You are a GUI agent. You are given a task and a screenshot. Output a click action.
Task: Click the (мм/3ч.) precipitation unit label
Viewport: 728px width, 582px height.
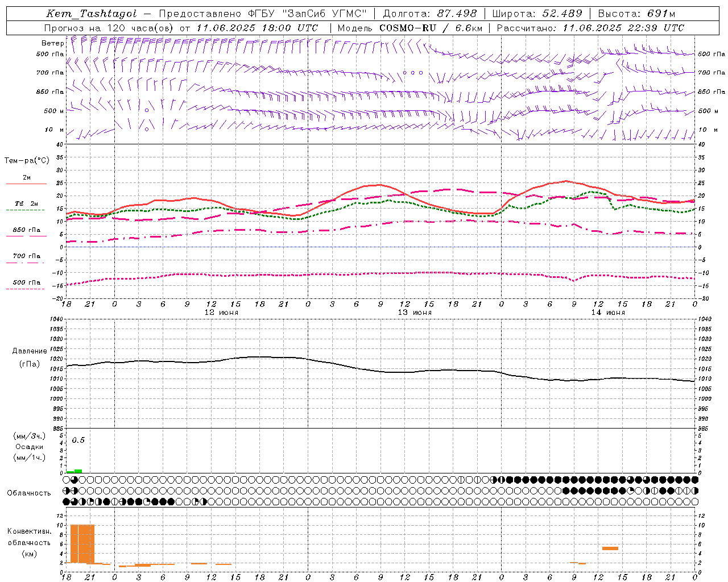[x=30, y=436]
